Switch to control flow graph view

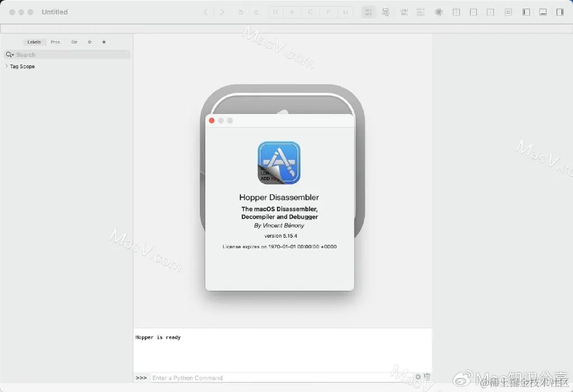click(x=385, y=12)
